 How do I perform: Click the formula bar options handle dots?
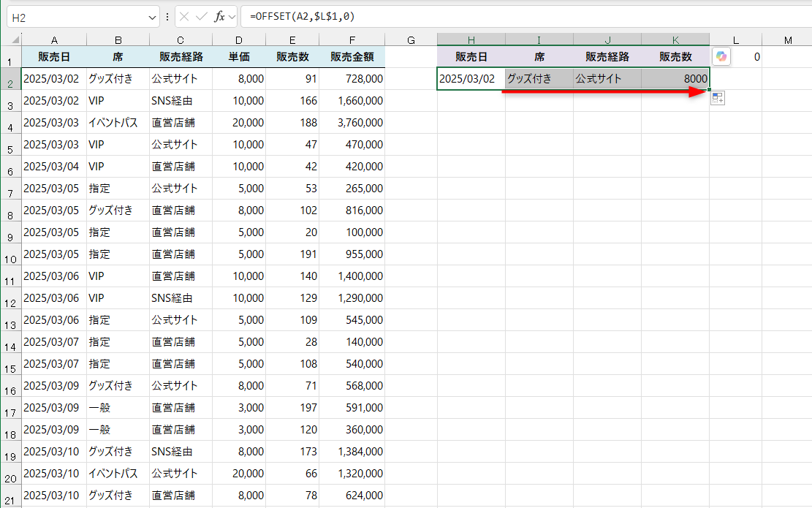coord(167,17)
